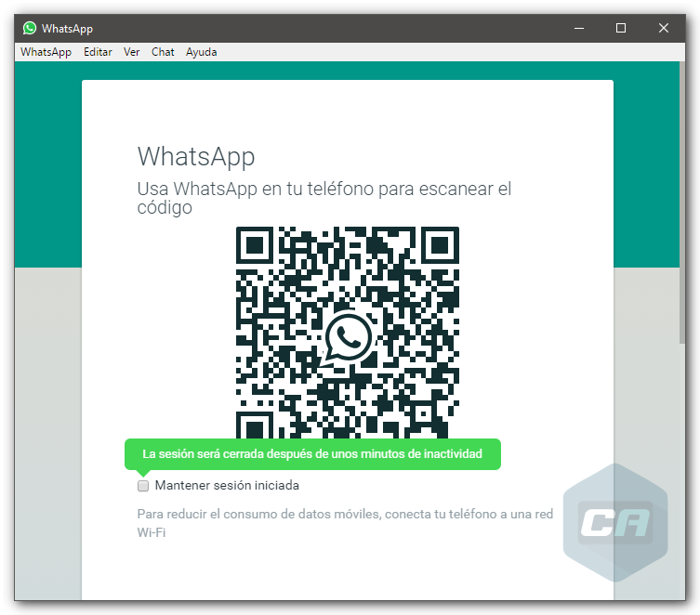Open the WhatsApp menu in menu bar
Viewport: 700px width, 615px height.
point(46,52)
